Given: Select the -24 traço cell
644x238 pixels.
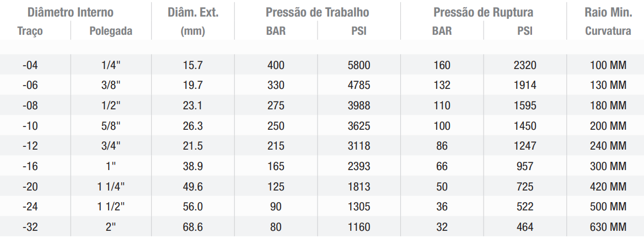Looking at the screenshot, I should coord(30,207).
